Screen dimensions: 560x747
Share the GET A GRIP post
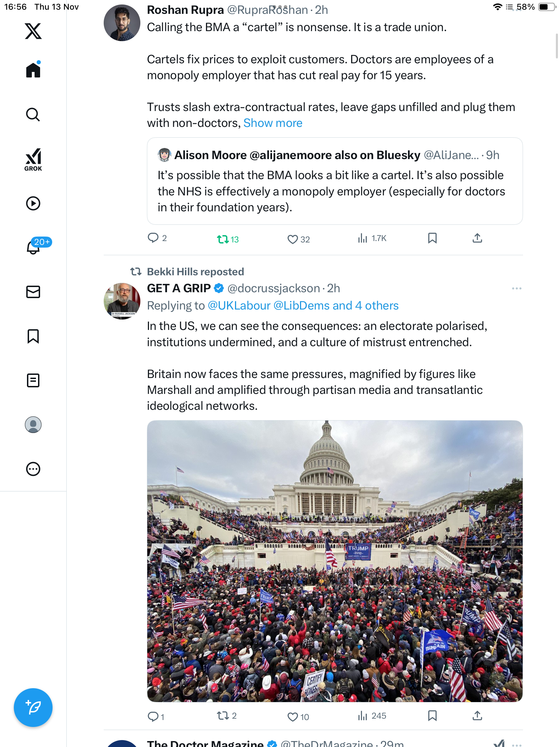pos(477,716)
